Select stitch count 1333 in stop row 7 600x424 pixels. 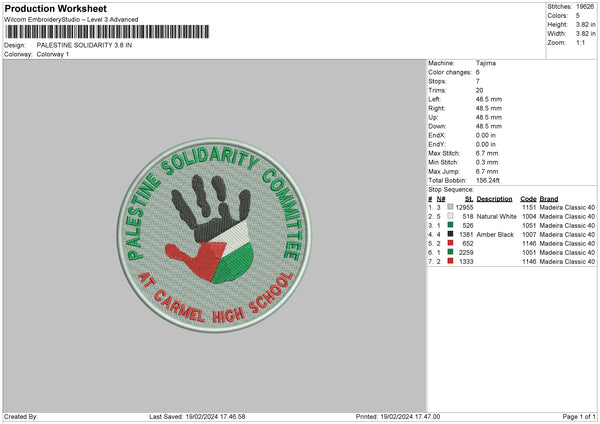(466, 262)
